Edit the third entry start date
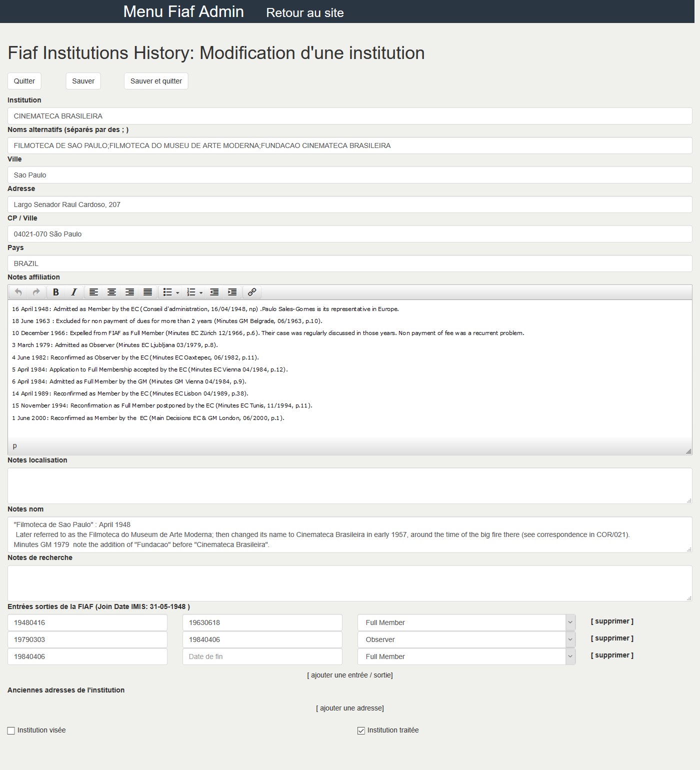Image resolution: width=700 pixels, height=770 pixels. [x=87, y=656]
